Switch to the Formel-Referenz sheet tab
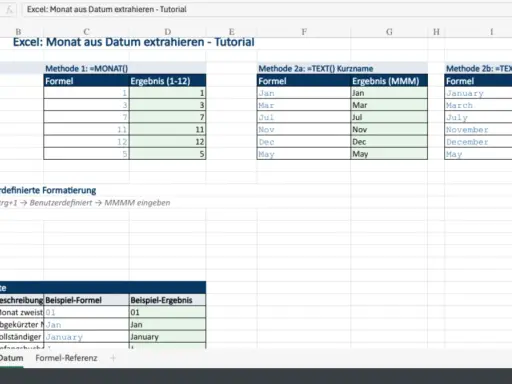 click(66, 358)
